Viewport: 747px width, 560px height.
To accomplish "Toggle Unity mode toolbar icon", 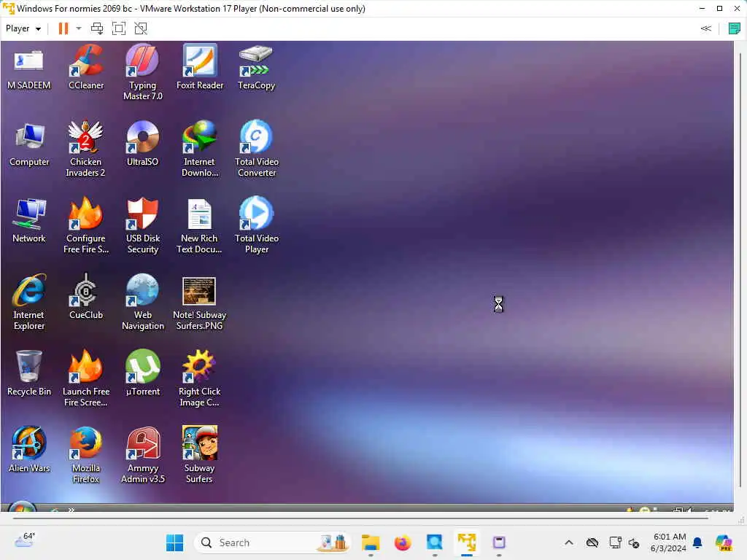I will click(x=141, y=28).
